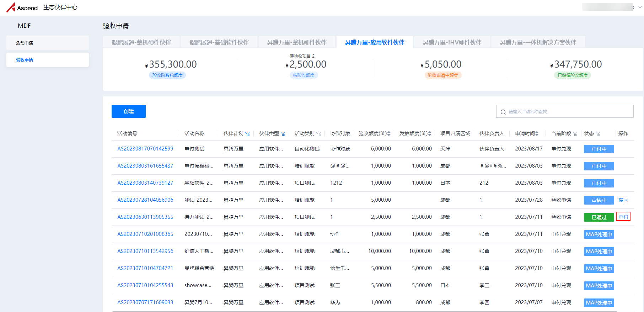Viewport: 644px width, 312px height.
Task: Click the 验收申请中额度 label
Action: click(443, 75)
